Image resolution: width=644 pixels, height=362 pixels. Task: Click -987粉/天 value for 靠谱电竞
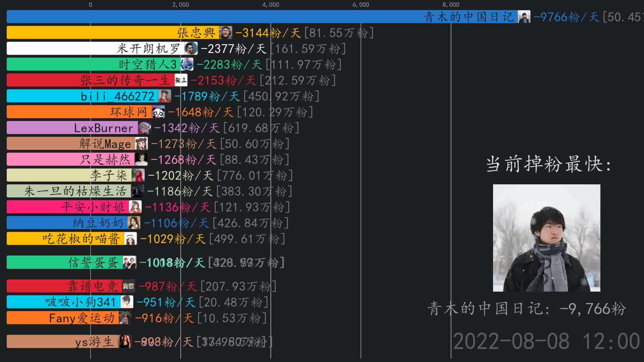click(167, 287)
